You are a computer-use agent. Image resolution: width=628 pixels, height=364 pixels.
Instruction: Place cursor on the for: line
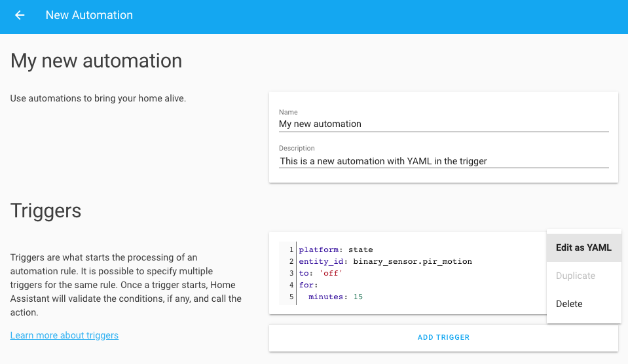click(x=308, y=285)
